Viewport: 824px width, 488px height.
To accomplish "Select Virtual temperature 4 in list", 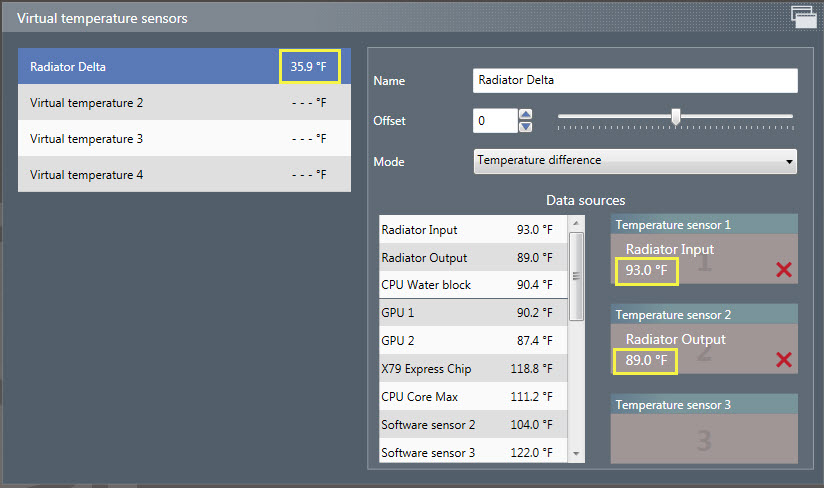I will [150, 175].
